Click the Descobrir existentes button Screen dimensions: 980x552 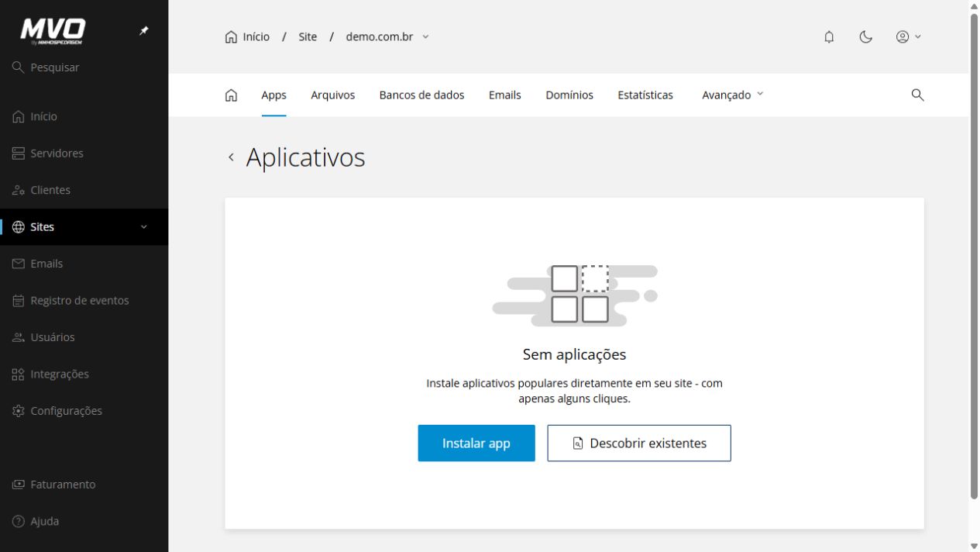coord(639,443)
